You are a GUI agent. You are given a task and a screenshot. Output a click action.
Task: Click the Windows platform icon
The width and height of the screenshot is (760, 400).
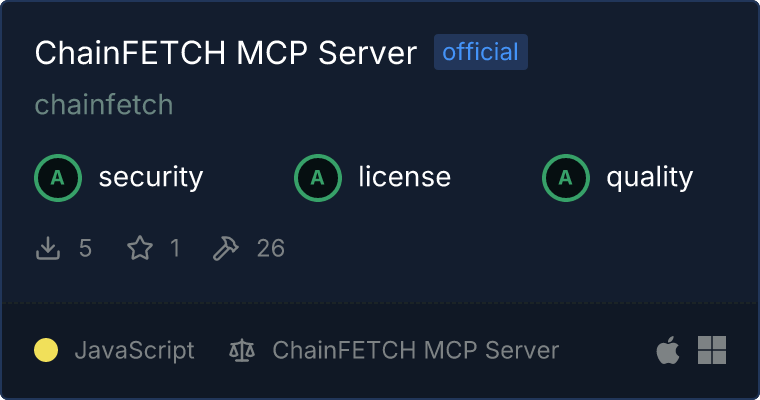(x=712, y=350)
